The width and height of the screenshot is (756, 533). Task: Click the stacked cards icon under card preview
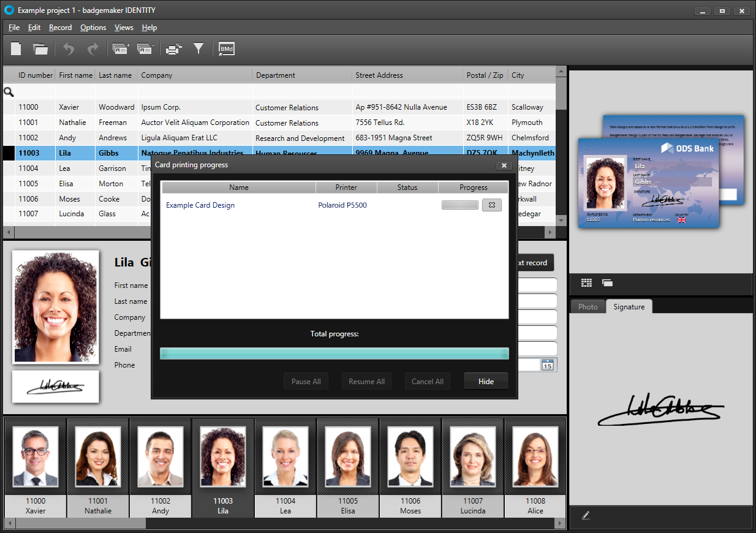coord(607,282)
